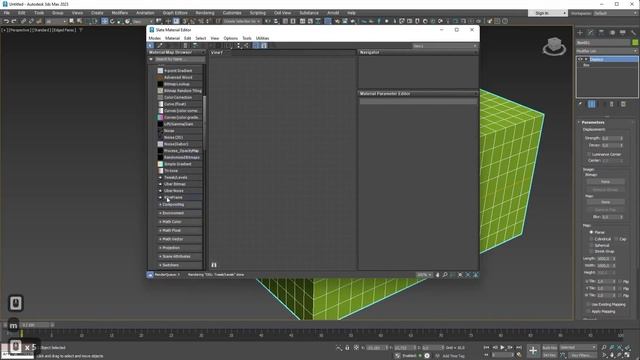Toggle the U Tile Flip checkbox

(620, 282)
